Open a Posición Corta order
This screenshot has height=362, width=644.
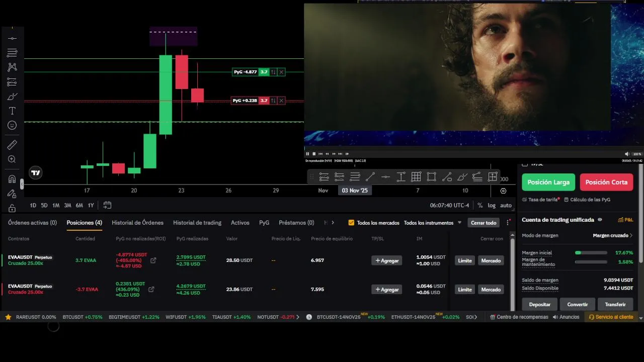point(606,182)
